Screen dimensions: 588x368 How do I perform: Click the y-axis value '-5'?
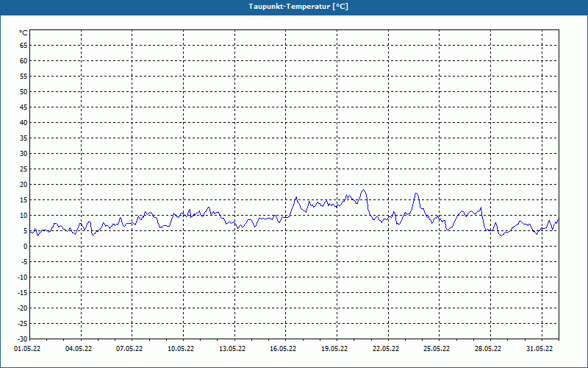coord(24,262)
